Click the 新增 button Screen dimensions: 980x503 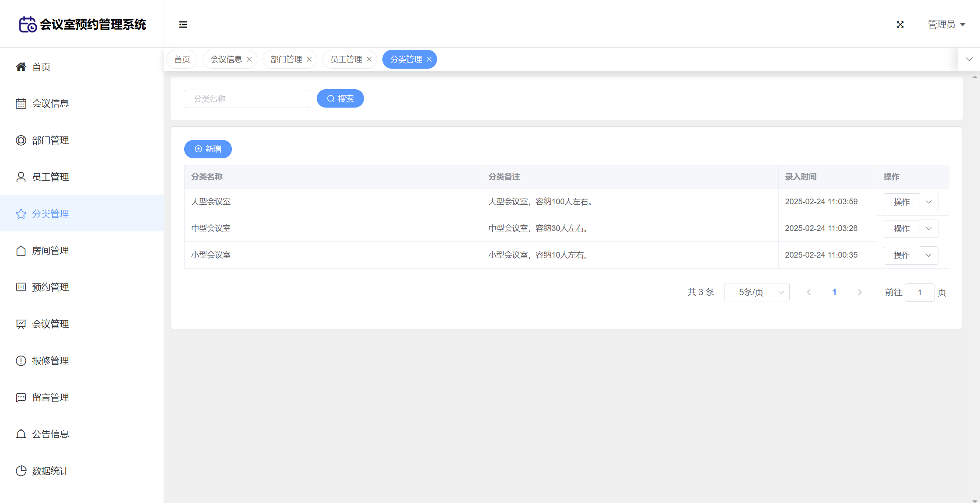[x=208, y=149]
